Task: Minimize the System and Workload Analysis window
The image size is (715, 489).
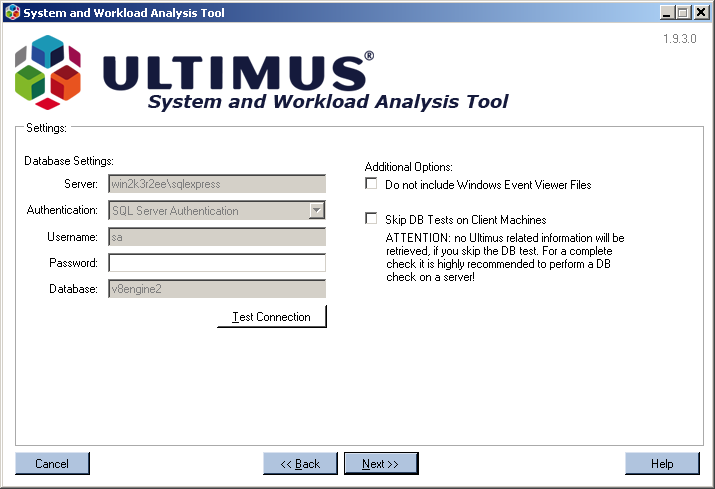Action: 668,12
